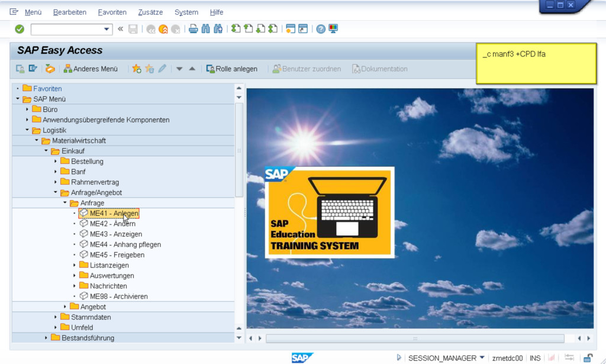606x364 pixels.
Task: Open the Menü menu
Action: 33,12
